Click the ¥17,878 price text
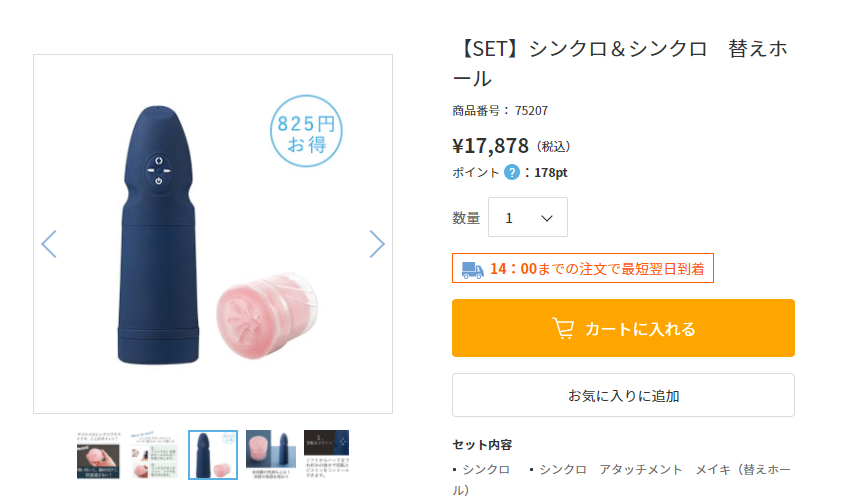The width and height of the screenshot is (844, 504). point(490,145)
